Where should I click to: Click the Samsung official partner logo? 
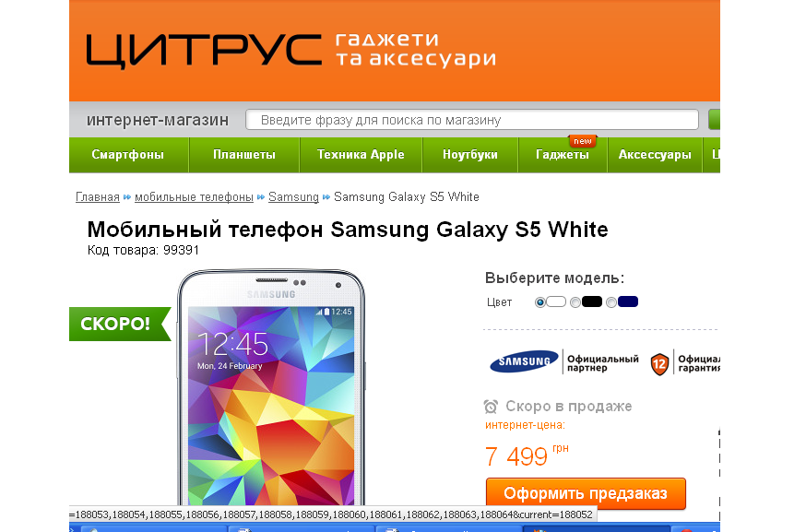(x=524, y=361)
